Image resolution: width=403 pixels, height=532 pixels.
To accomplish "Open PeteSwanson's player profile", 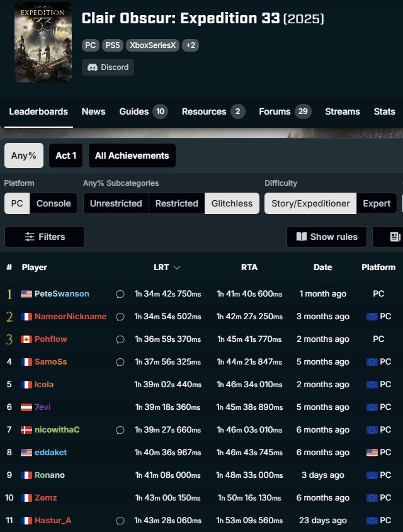I will tap(62, 294).
